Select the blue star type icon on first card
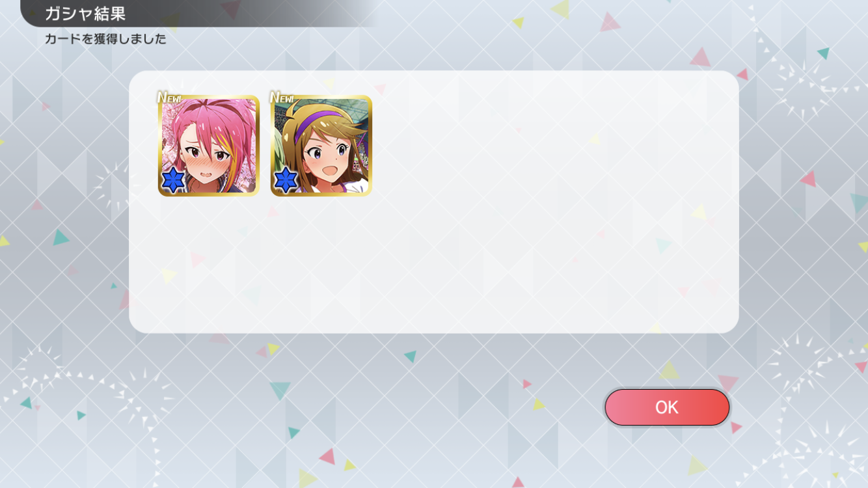This screenshot has height=488, width=868. pos(174,180)
